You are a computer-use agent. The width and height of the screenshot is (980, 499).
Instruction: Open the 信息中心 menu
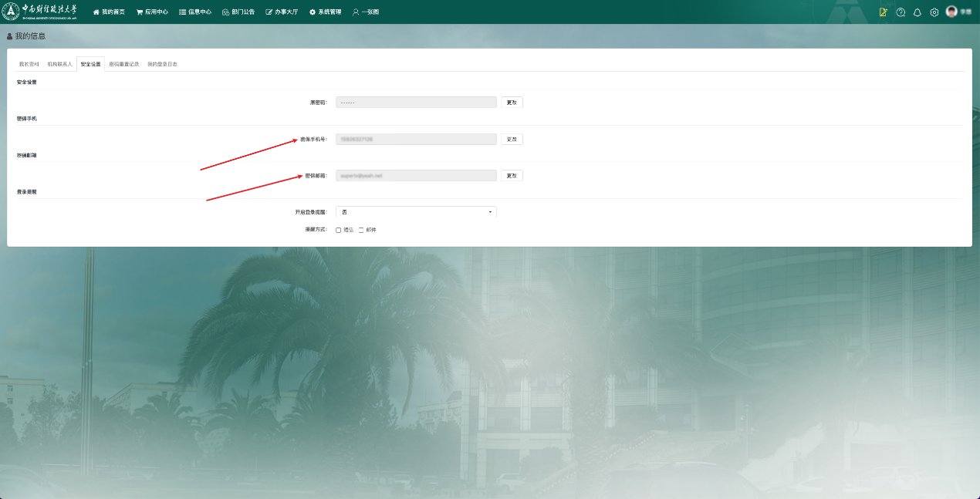(x=195, y=12)
